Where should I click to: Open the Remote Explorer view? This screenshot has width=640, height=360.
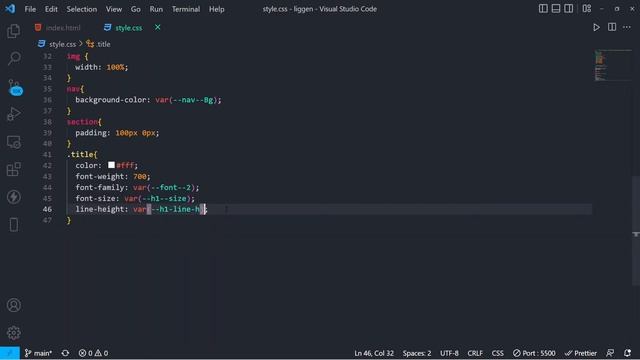pos(13,142)
